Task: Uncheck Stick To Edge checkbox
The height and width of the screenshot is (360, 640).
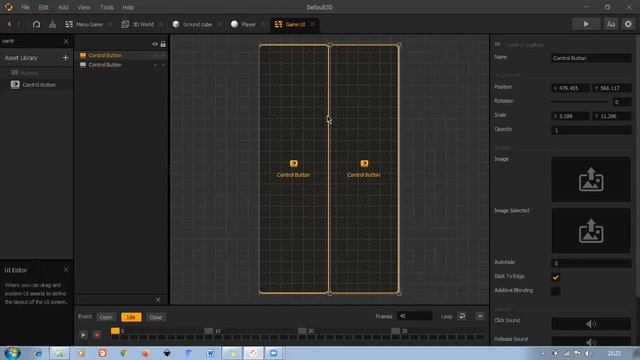Action: point(556,277)
